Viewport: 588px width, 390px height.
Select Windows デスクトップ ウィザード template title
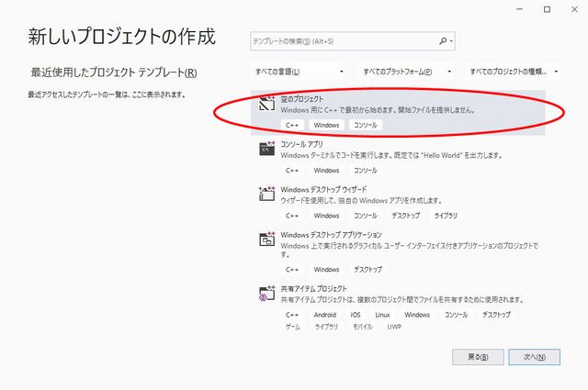tap(324, 189)
